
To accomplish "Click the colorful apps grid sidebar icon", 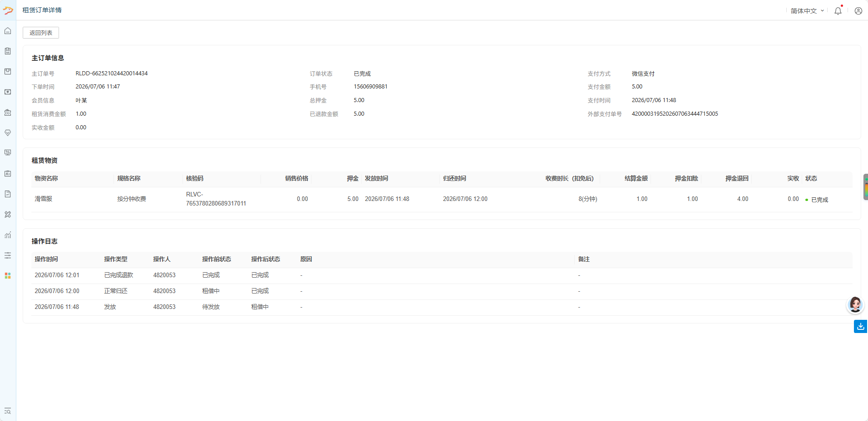I will click(8, 275).
